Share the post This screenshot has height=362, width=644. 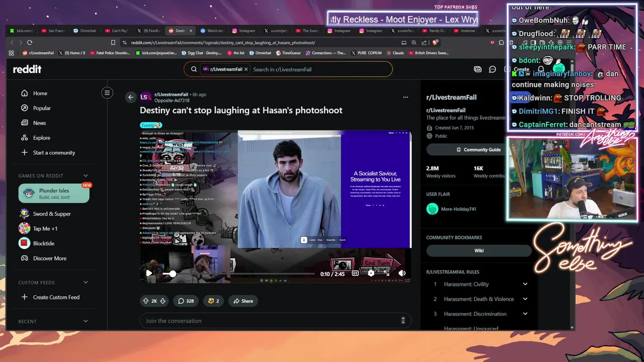coord(243,301)
